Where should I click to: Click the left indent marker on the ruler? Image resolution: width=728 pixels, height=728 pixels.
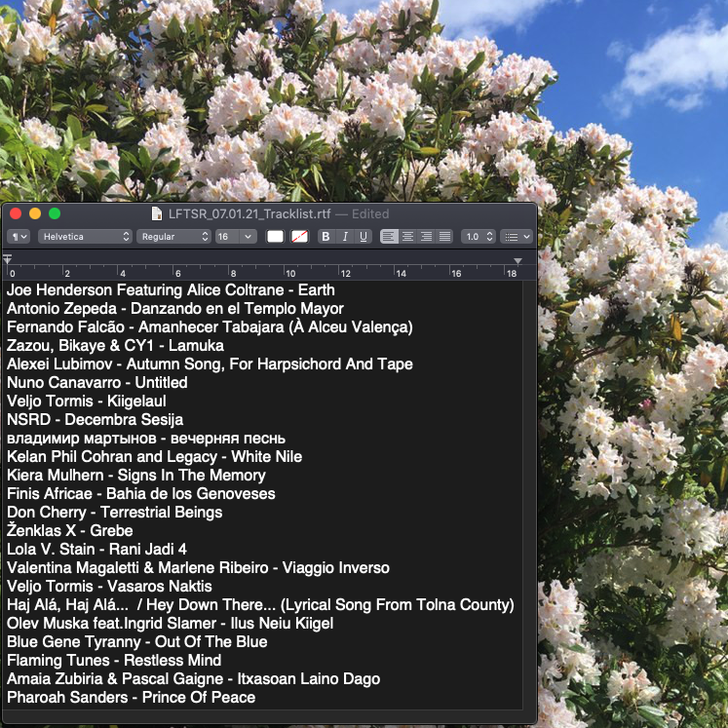(8, 259)
